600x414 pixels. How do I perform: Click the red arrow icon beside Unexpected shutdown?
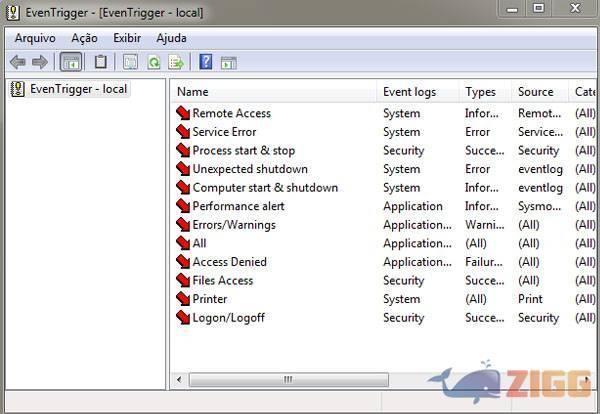click(183, 169)
